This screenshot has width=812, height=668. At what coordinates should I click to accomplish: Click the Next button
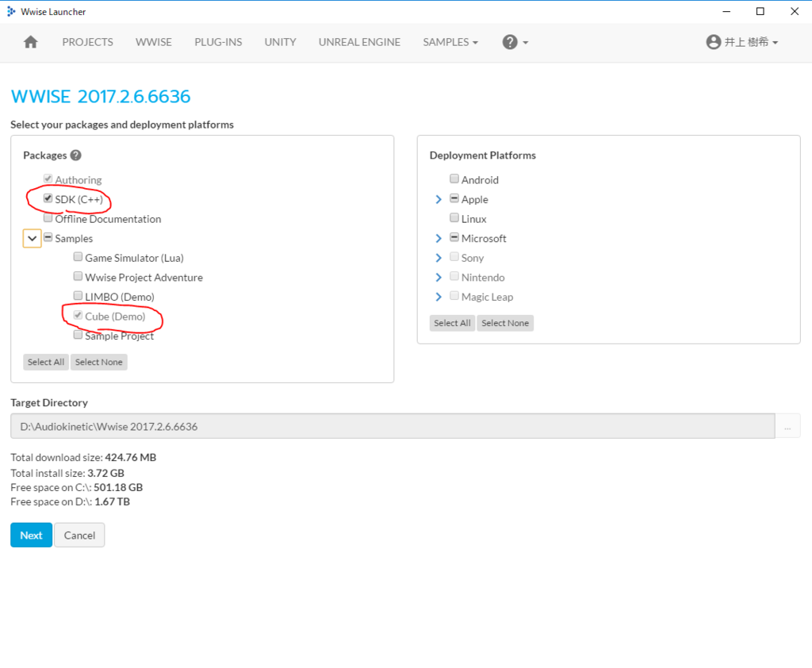coord(31,535)
